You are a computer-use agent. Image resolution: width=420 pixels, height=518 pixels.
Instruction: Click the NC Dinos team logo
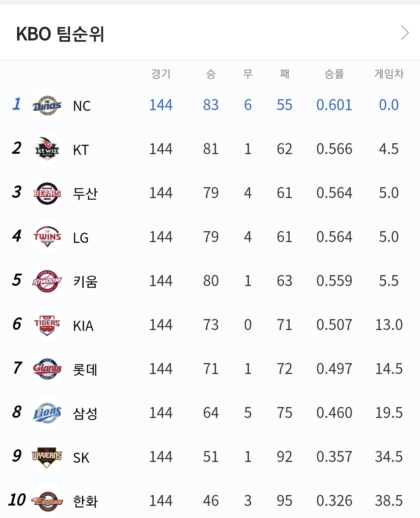point(47,105)
